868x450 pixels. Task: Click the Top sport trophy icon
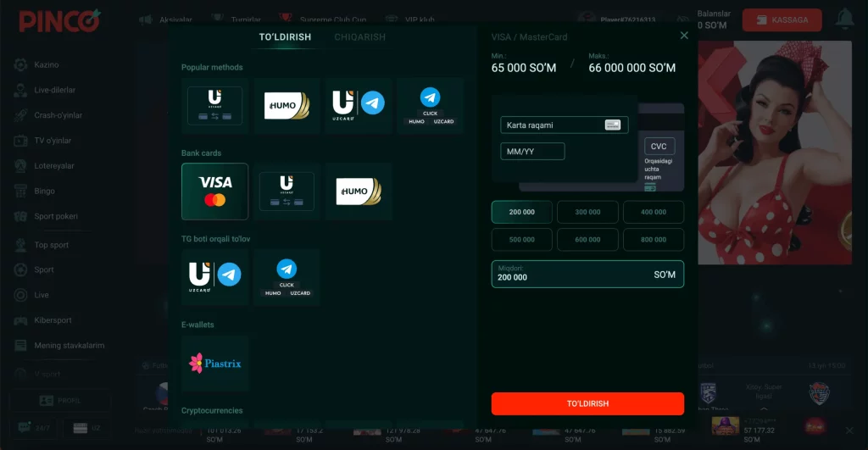pos(20,245)
